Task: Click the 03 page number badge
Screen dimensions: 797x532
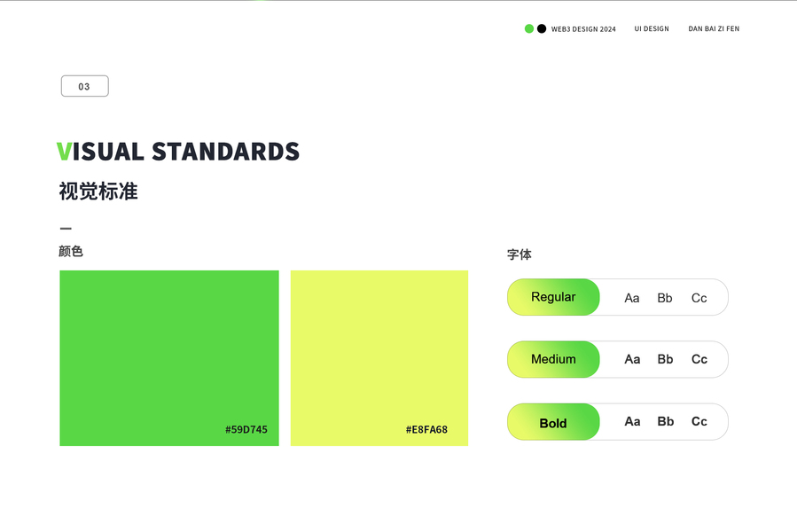Action: (84, 86)
